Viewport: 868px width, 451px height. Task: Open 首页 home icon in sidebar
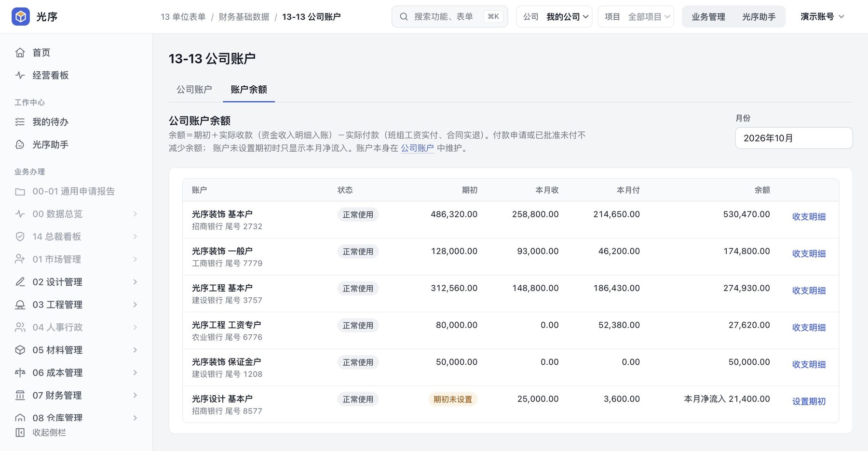point(20,53)
